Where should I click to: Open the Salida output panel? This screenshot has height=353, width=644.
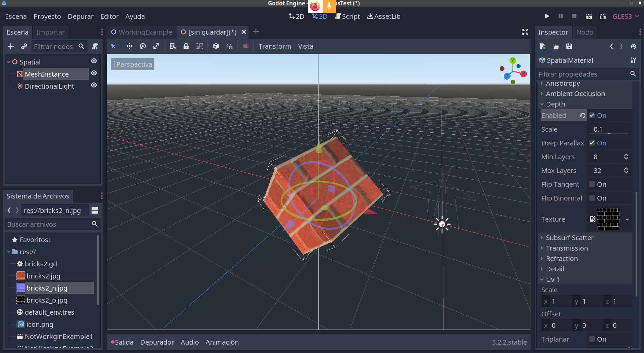tap(122, 342)
